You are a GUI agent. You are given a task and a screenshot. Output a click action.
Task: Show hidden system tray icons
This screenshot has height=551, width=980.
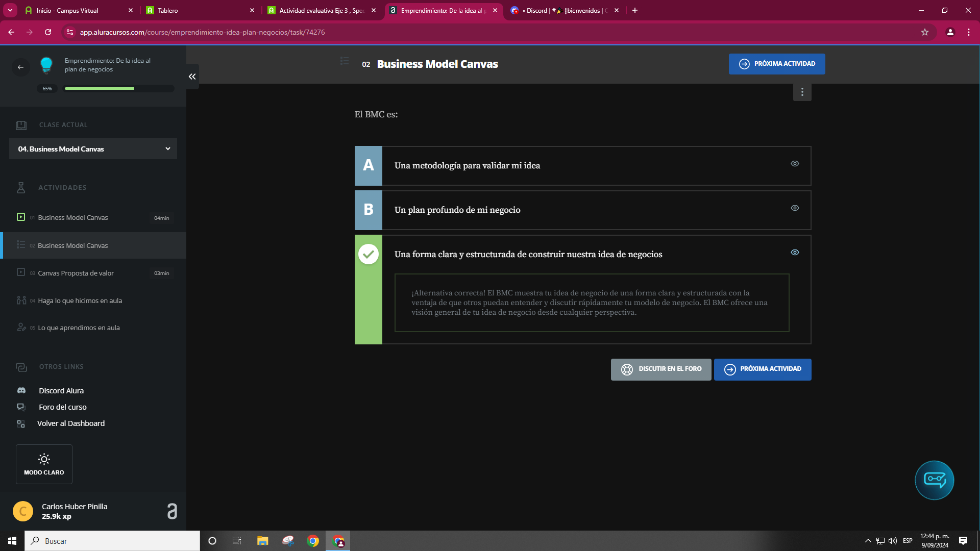pyautogui.click(x=868, y=541)
